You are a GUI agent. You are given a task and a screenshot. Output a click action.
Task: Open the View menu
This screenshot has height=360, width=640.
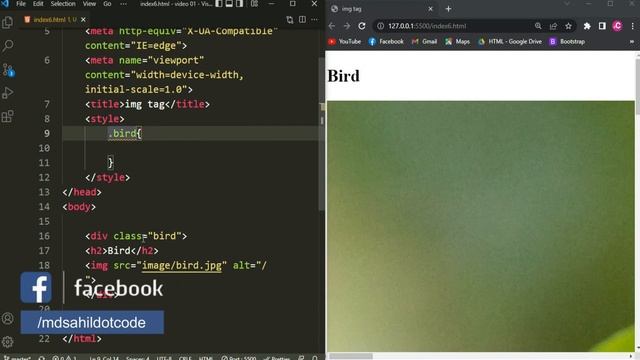(89, 4)
